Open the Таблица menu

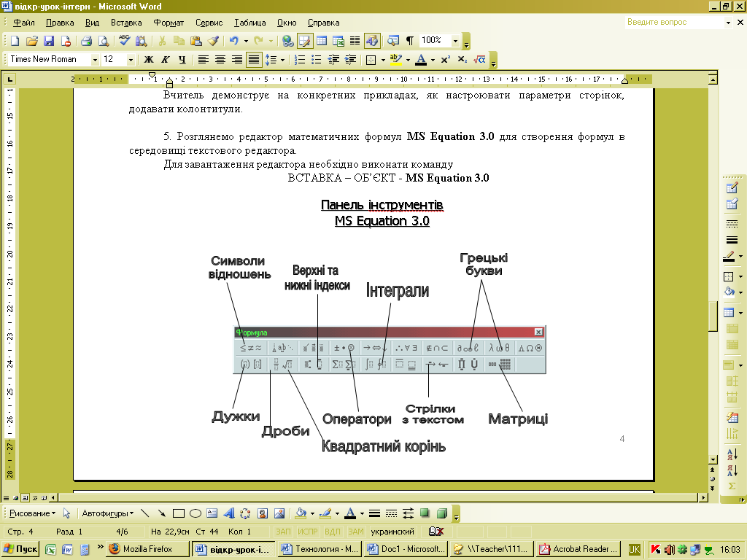click(x=249, y=23)
